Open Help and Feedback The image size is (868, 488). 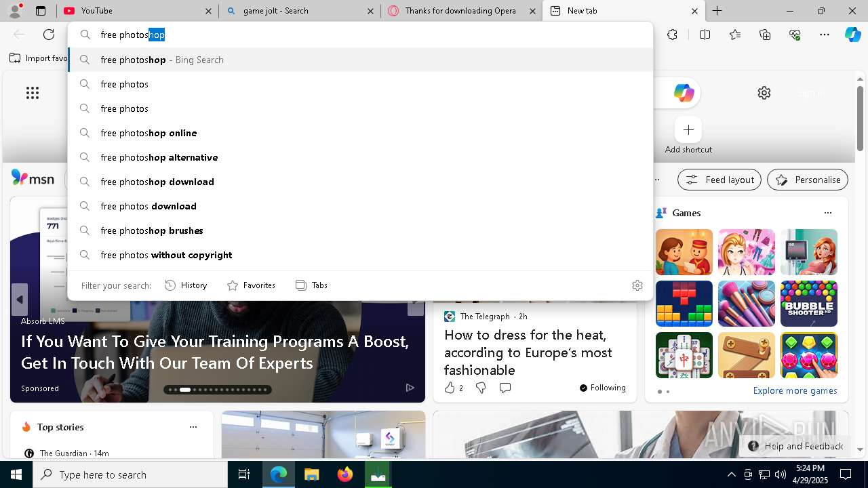[x=796, y=446]
